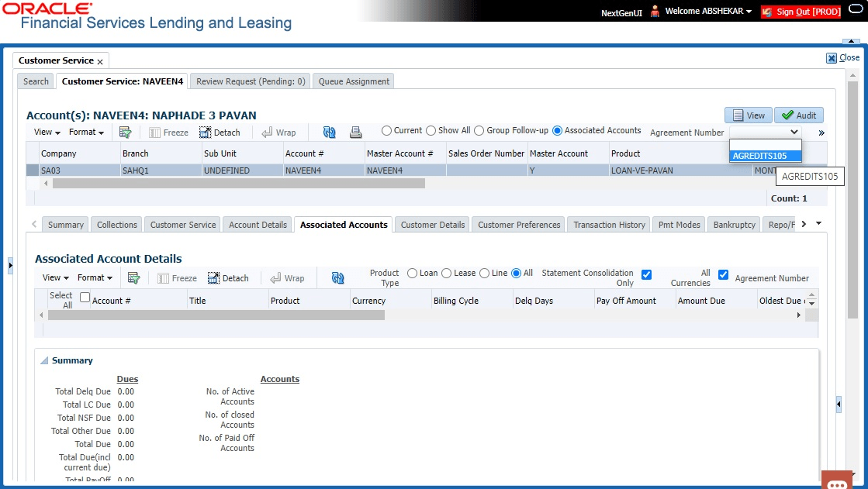Uncheck the All Currencies checkbox
This screenshot has height=489, width=868.
723,274
